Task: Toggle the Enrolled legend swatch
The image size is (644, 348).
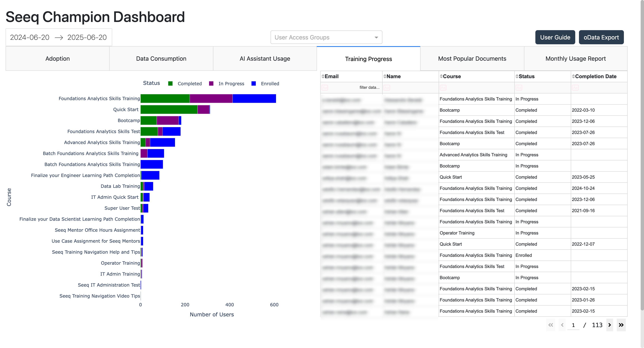Action: click(253, 83)
